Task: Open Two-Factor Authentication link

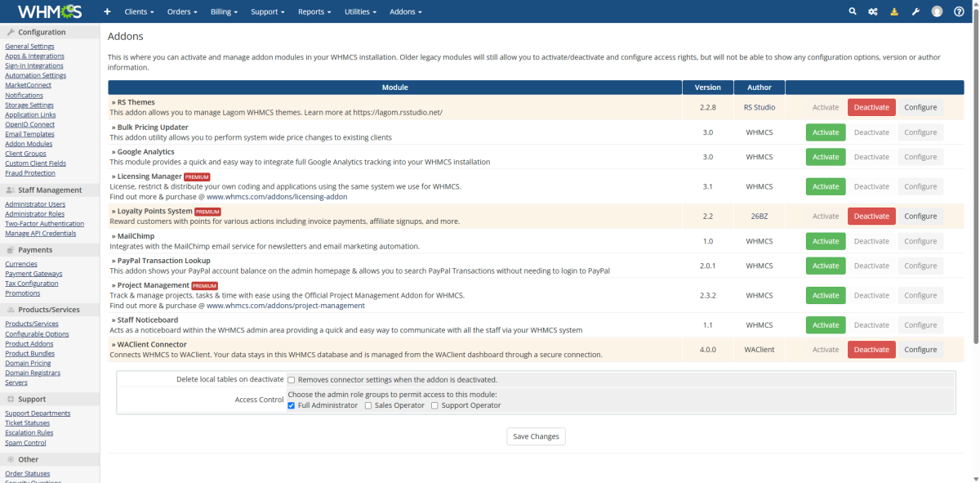Action: click(x=44, y=224)
